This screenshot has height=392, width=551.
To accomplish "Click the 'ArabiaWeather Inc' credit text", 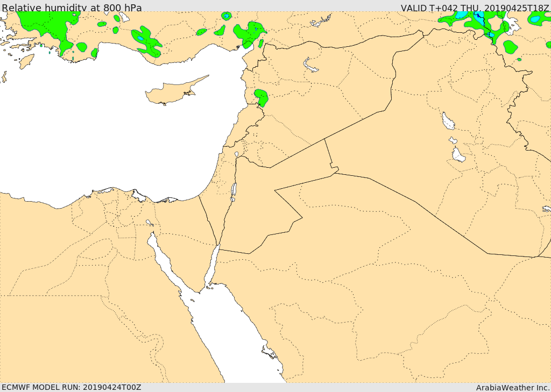I will point(513,388).
